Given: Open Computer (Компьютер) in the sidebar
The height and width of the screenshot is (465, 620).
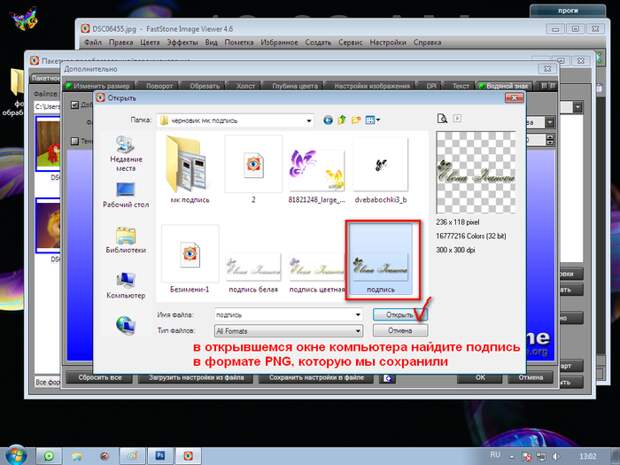Looking at the screenshot, I should point(126,285).
